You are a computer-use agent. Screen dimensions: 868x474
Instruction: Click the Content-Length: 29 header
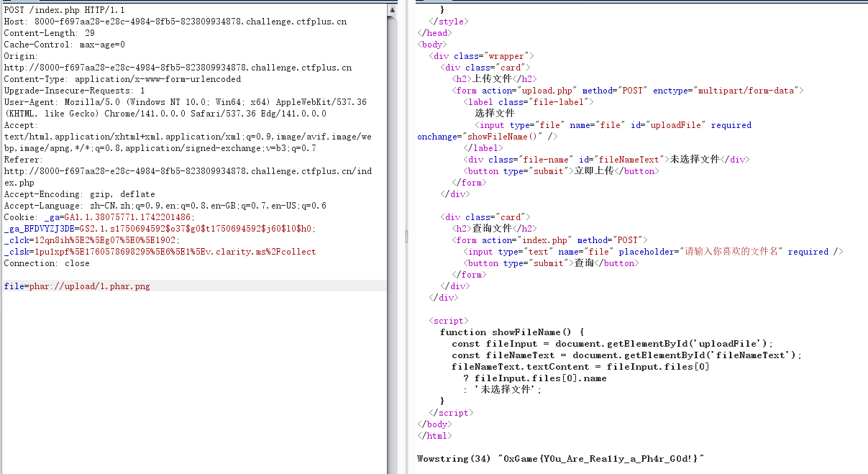coord(49,33)
